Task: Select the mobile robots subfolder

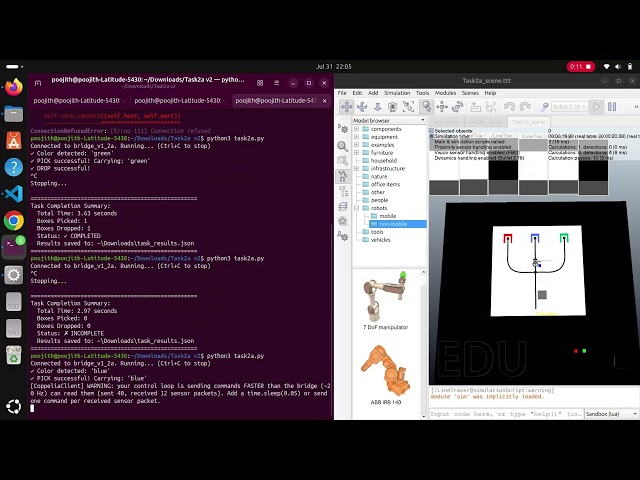Action: [x=388, y=216]
